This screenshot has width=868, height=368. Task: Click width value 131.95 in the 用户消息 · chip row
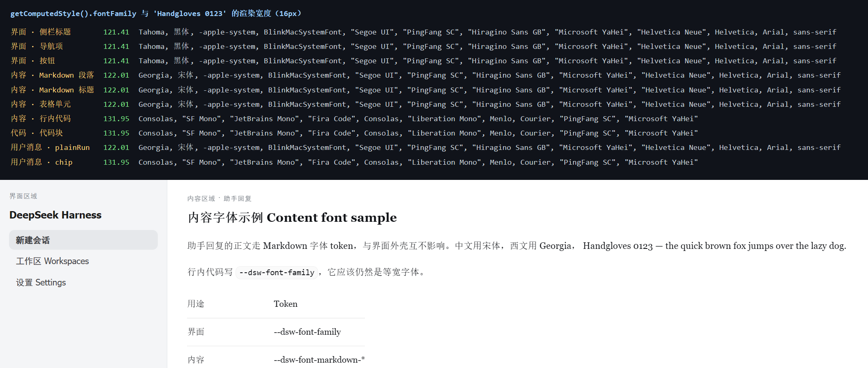click(x=116, y=162)
